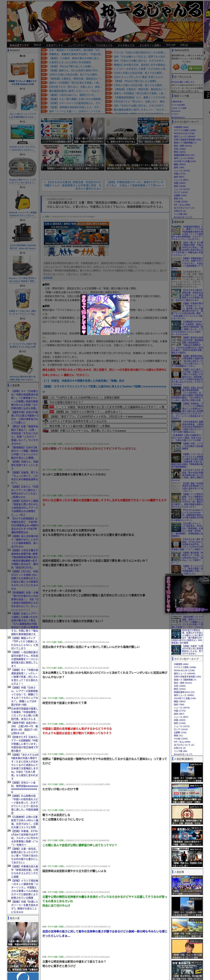Open the だめぽアンテナ nav tab
The width and height of the screenshot is (210, 980).
pos(54,45)
